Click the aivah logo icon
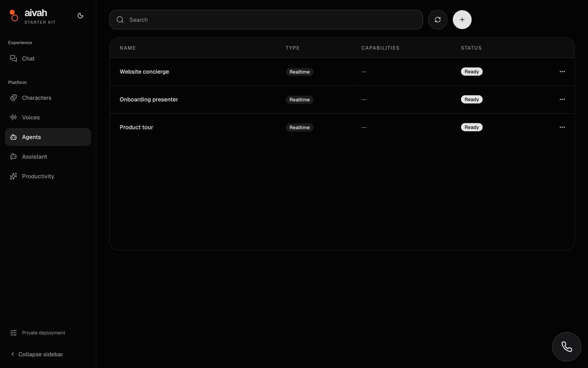Image resolution: width=588 pixels, height=368 pixels. click(14, 16)
